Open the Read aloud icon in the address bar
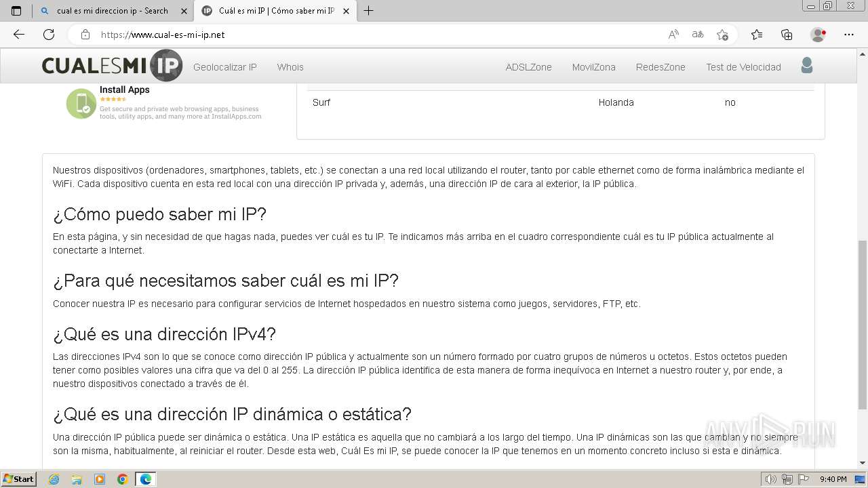868x488 pixels. coord(673,35)
